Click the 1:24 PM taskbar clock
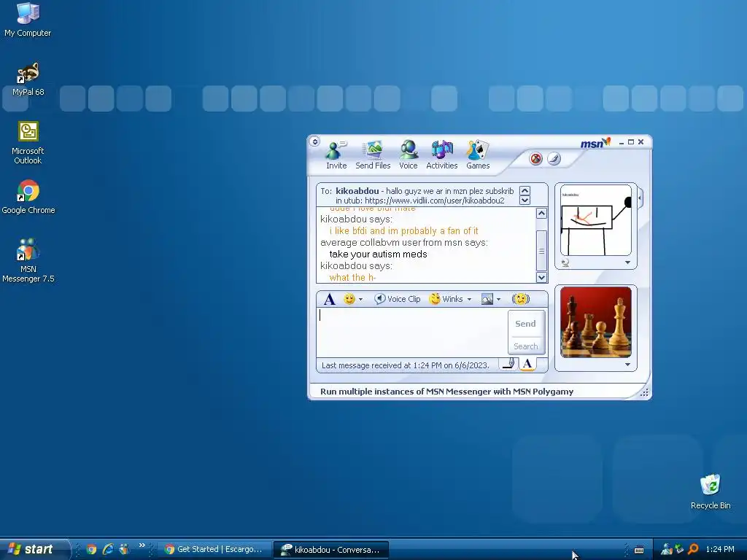Image resolution: width=747 pixels, height=560 pixels. [720, 549]
